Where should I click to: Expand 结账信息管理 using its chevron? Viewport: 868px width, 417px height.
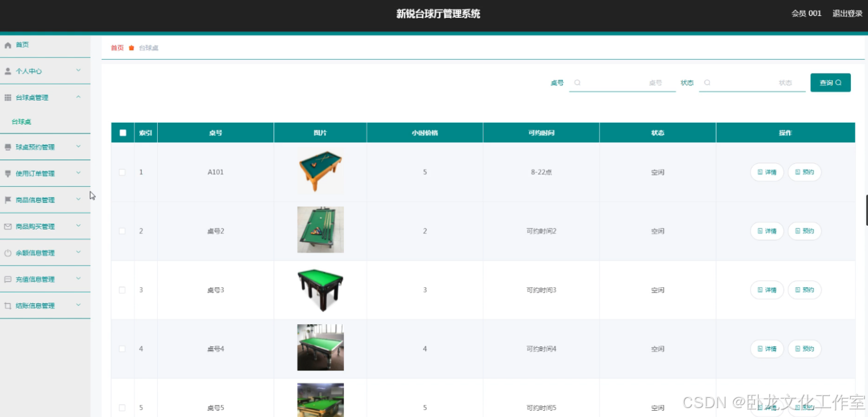tap(79, 305)
